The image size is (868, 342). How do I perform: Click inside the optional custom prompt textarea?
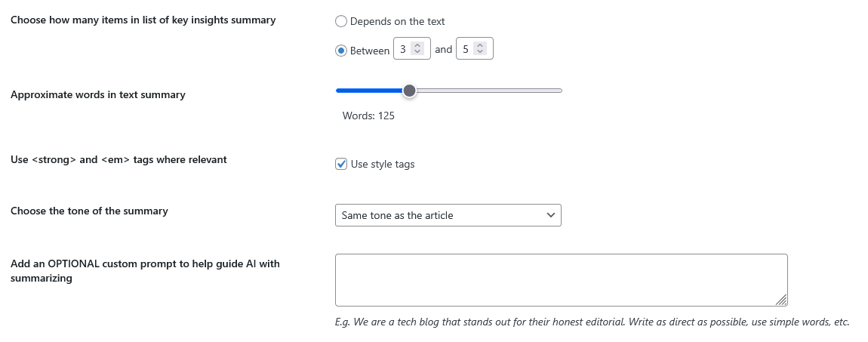point(560,280)
